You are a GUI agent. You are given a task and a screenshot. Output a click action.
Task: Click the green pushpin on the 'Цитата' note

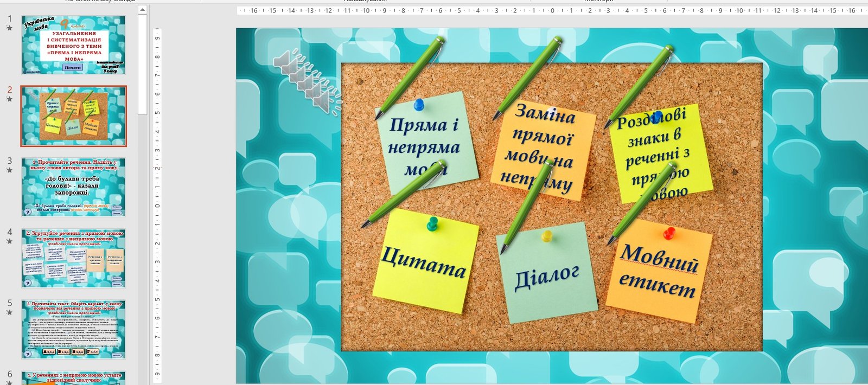432,223
